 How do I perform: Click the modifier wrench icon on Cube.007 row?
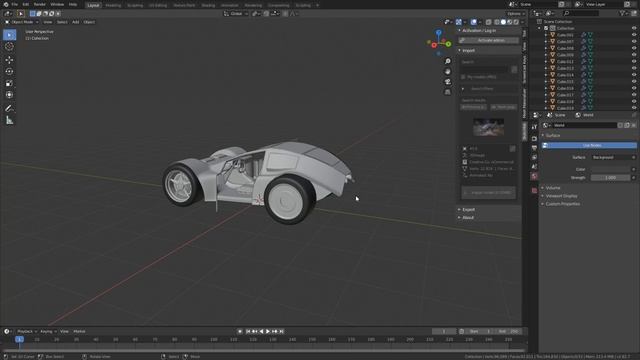(584, 42)
